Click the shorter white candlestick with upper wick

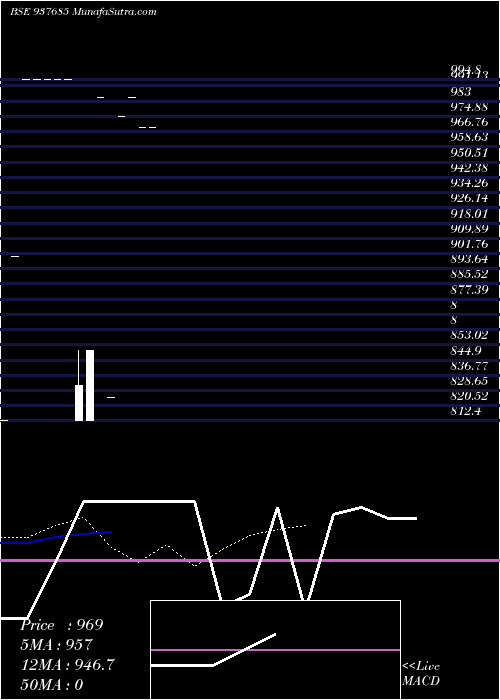point(79,385)
